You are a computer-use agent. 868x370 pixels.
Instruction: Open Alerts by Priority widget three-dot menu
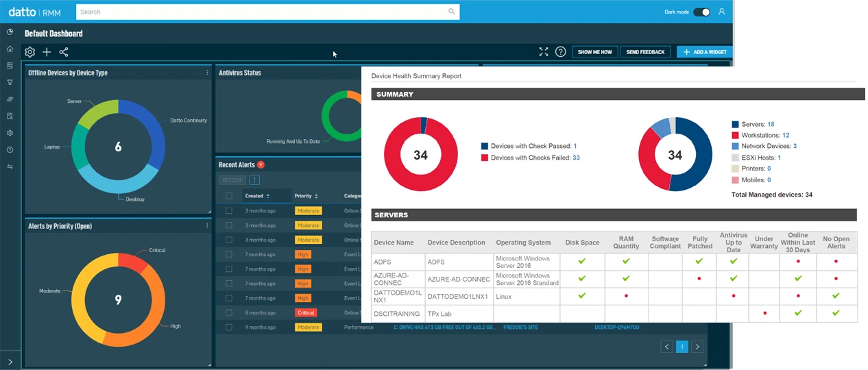click(x=207, y=226)
